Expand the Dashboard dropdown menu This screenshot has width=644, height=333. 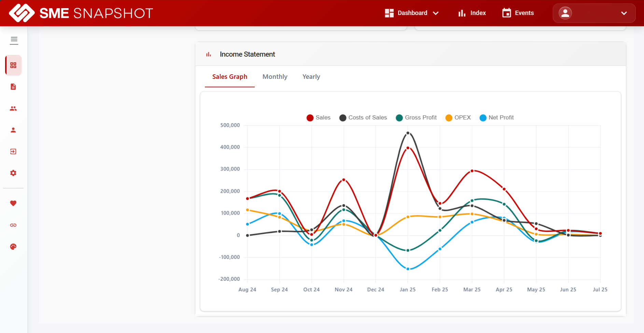click(x=411, y=13)
